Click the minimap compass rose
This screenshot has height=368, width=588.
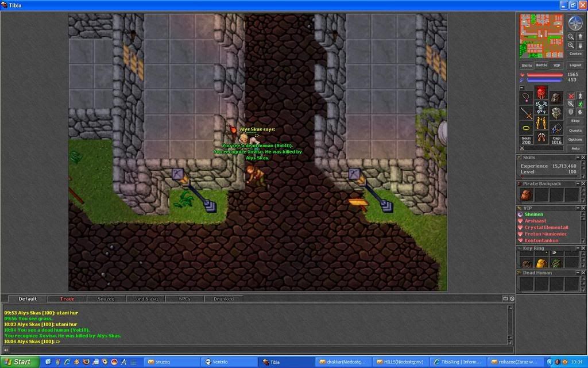(x=575, y=23)
